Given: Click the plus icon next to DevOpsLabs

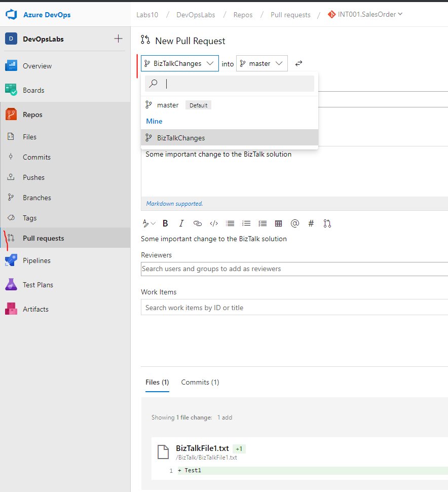Looking at the screenshot, I should 118,39.
